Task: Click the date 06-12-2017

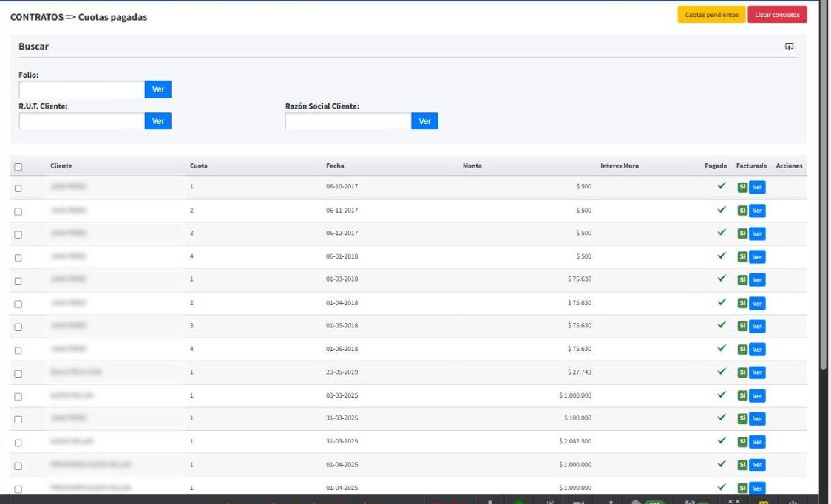Action: (342, 234)
